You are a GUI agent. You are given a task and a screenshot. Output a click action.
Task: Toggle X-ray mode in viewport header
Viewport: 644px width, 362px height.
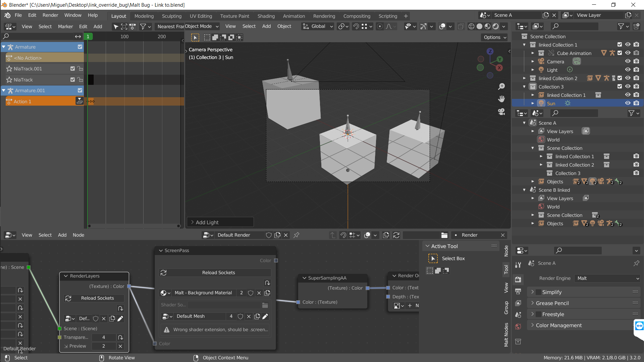pos(461,26)
